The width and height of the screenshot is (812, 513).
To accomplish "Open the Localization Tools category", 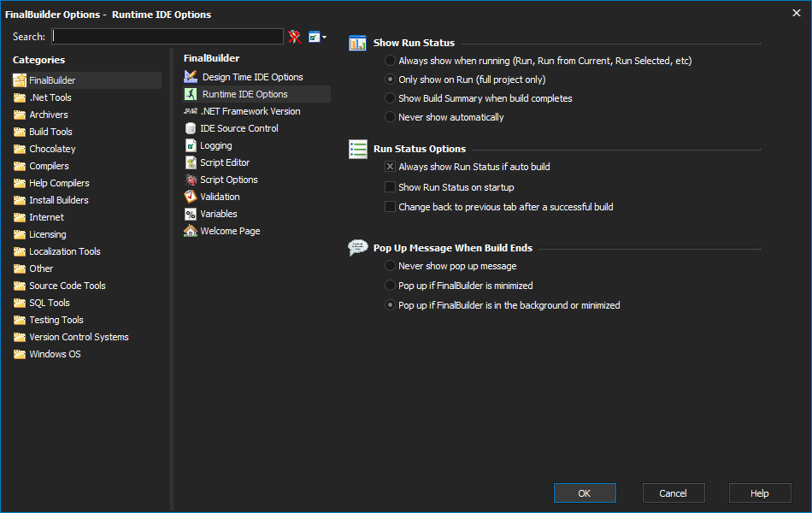I will 65,251.
